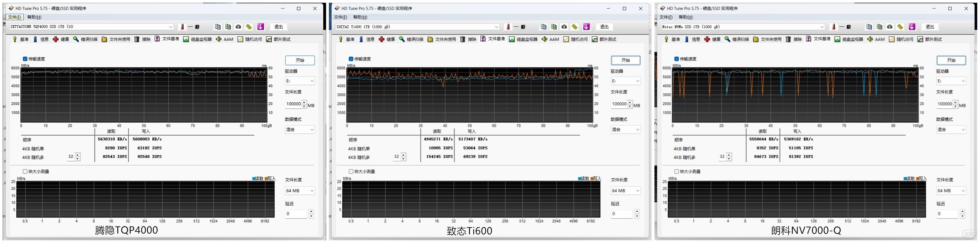Click thermometer temperature icon in ZHITAI window
This screenshot has width=980, height=243.
point(508,27)
